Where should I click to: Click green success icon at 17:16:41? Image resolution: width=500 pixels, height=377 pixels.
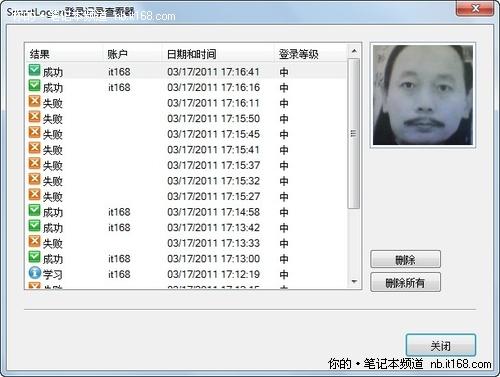[x=34, y=70]
